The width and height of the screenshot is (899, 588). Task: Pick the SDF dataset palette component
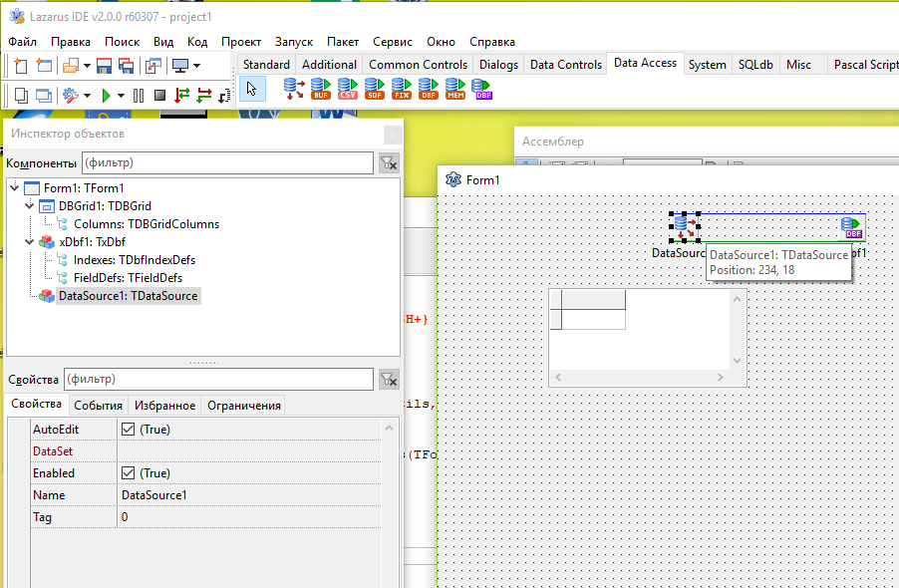click(375, 89)
